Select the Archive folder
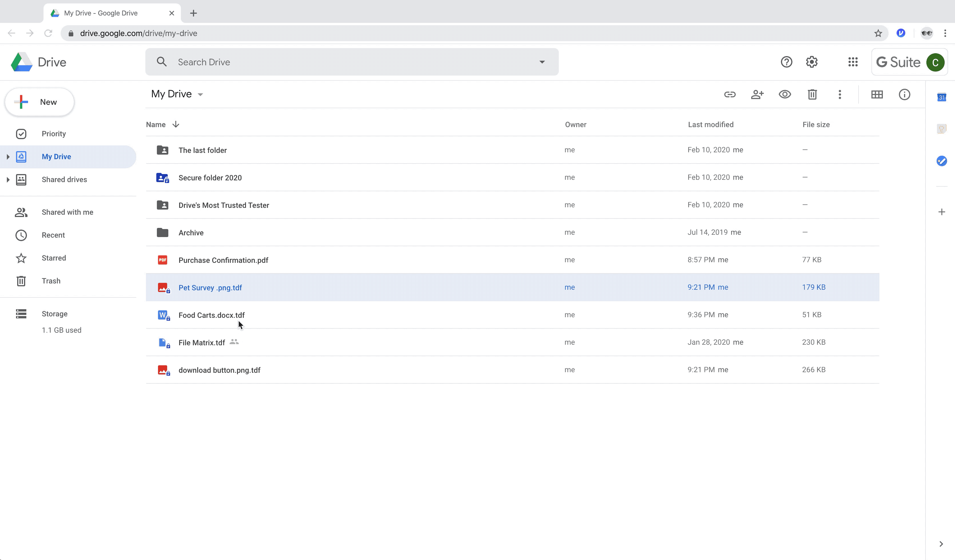 (x=512, y=233)
